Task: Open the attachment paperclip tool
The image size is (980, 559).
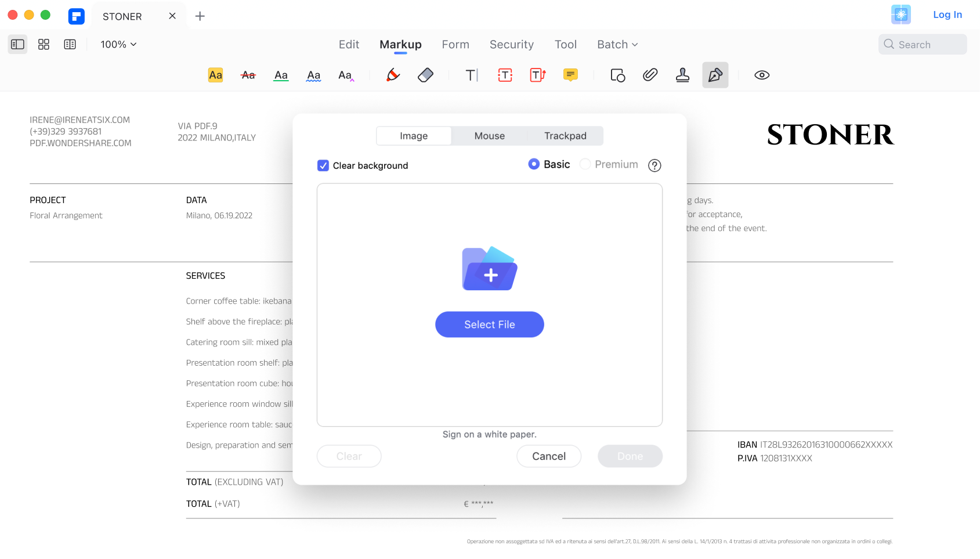Action: (x=650, y=75)
